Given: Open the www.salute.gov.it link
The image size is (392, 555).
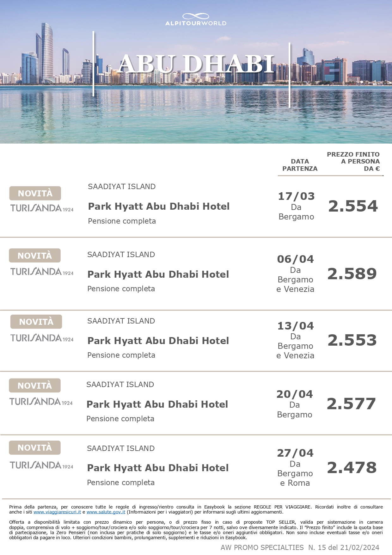Looking at the screenshot, I should [x=106, y=512].
